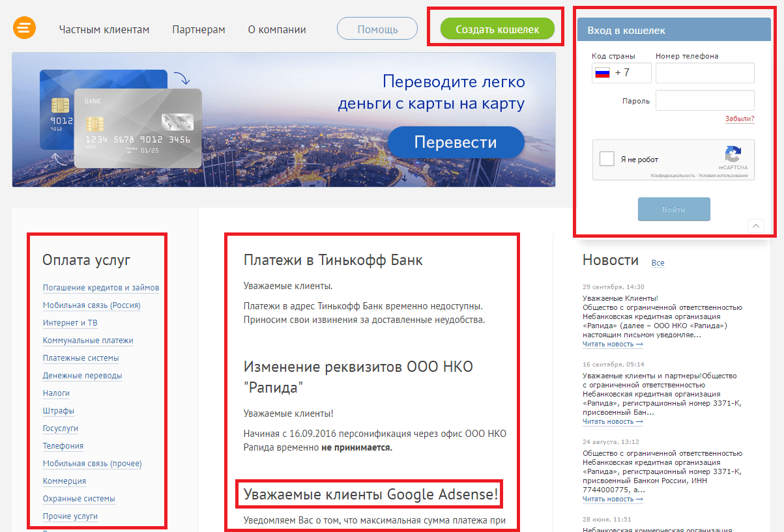Image resolution: width=784 pixels, height=532 pixels.
Task: Open the 'Интернет и ТВ' link
Action: 70,323
